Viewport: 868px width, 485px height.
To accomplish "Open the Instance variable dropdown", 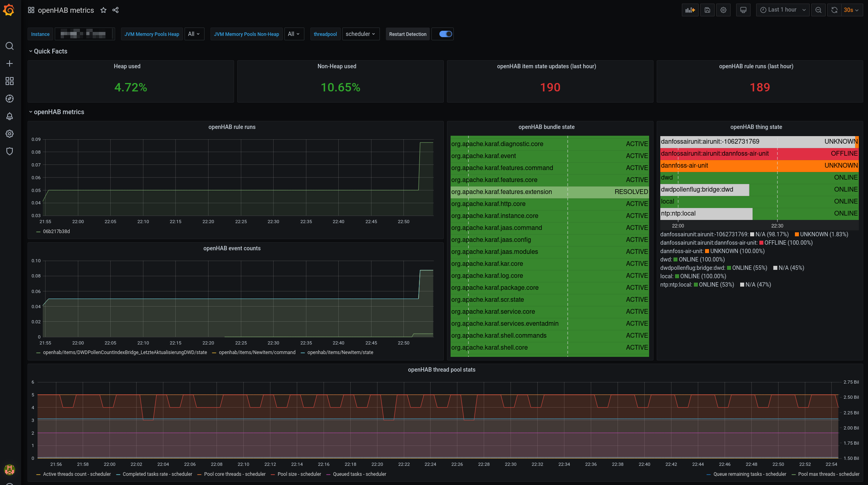I will (x=84, y=34).
